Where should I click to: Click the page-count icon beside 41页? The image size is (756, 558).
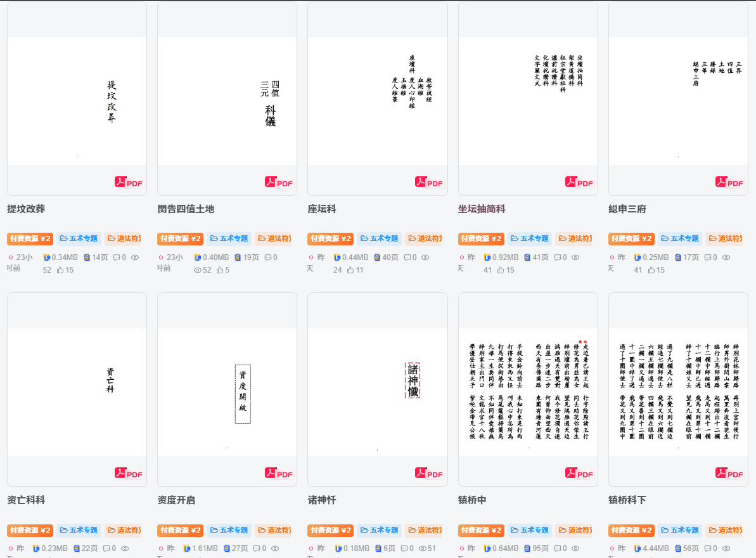(527, 257)
